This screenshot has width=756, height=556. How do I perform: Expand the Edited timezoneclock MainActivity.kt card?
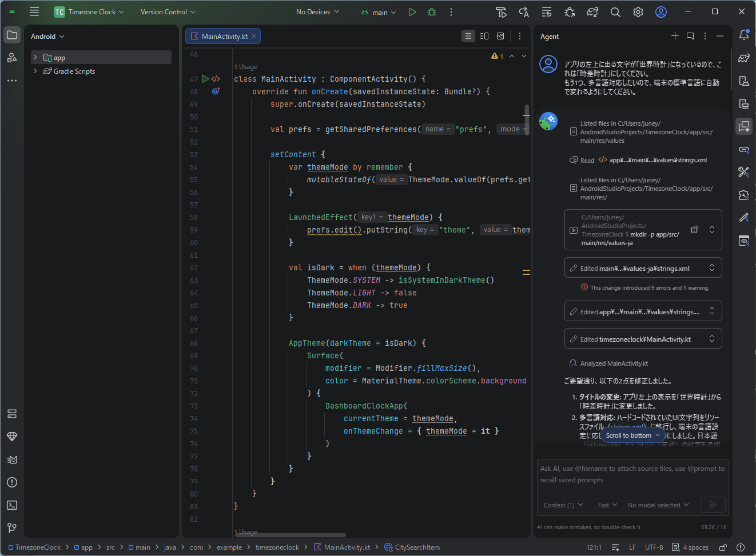[712, 338]
